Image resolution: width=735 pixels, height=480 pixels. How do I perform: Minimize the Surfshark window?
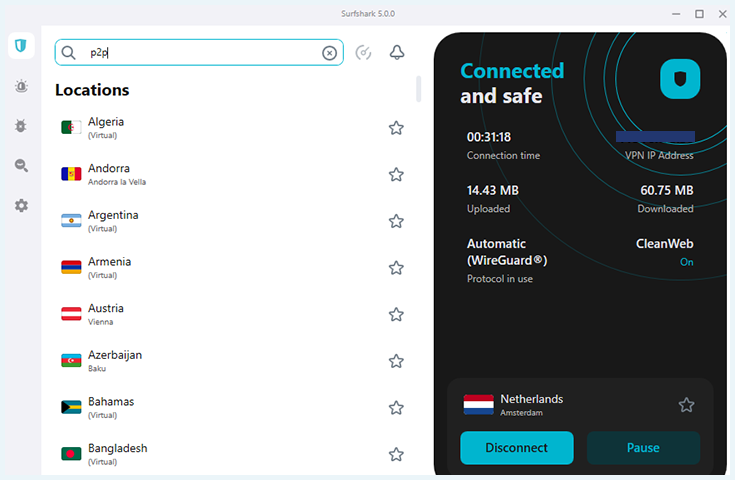676,14
